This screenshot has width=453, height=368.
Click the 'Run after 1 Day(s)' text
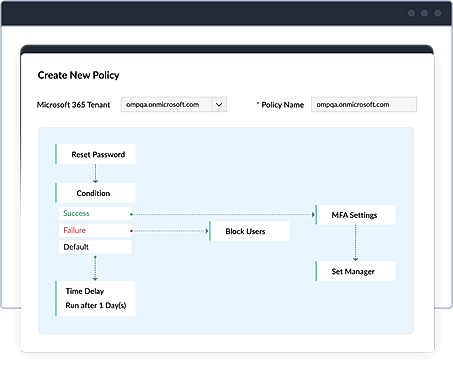[x=96, y=305]
